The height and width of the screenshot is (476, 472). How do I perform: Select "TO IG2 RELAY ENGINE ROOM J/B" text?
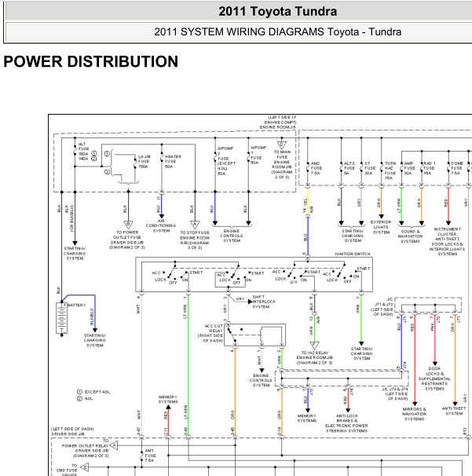pos(314,357)
